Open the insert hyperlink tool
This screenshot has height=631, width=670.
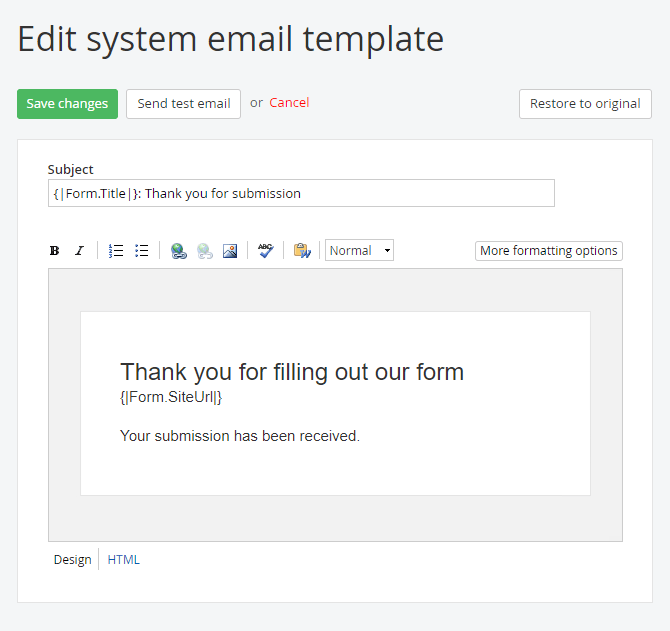(178, 251)
